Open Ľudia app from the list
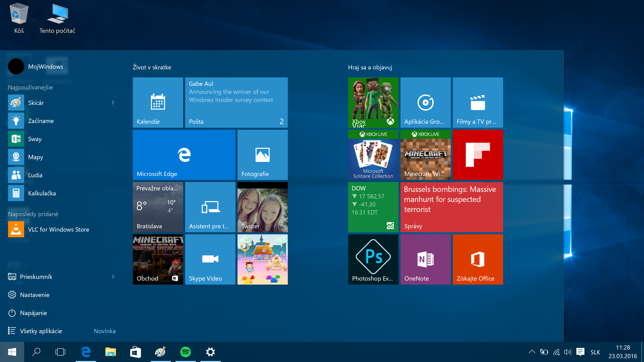 (63, 175)
